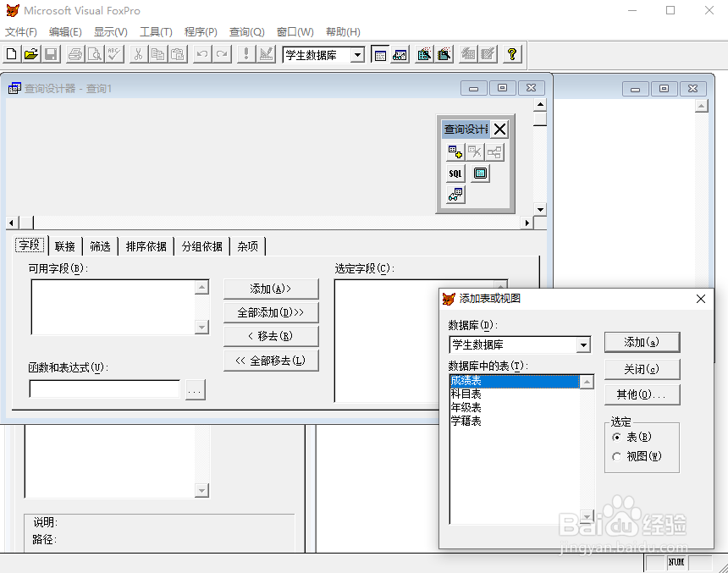This screenshot has width=728, height=573.
Task: Click the Modify Form toolbar icon
Action: click(266, 54)
